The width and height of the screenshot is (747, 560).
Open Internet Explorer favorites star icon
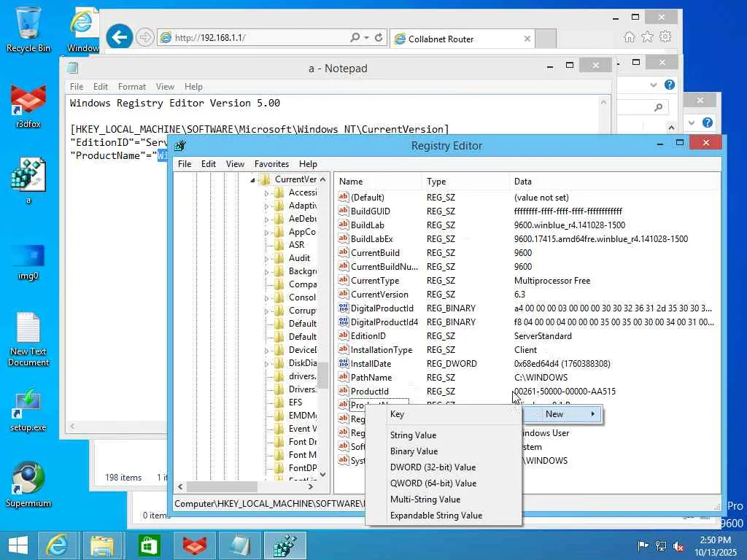[x=648, y=37]
